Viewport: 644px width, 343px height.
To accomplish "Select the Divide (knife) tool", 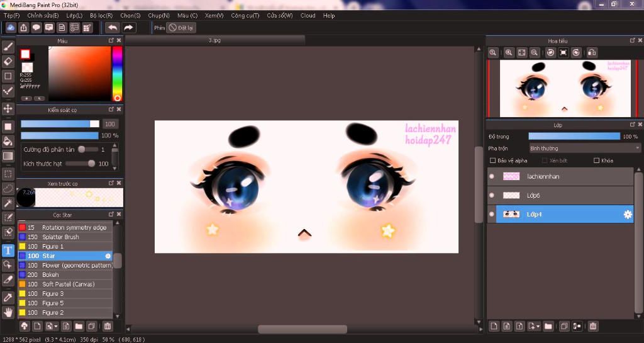I will pyautogui.click(x=8, y=279).
